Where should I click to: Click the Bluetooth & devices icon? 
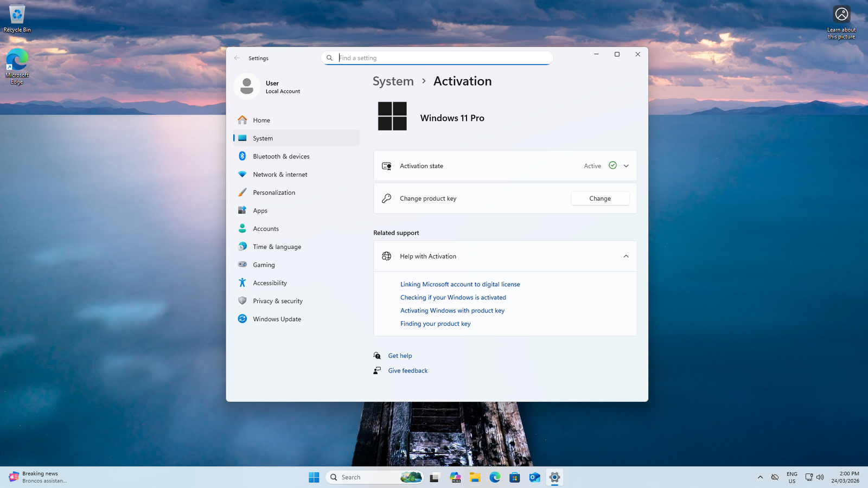point(242,156)
